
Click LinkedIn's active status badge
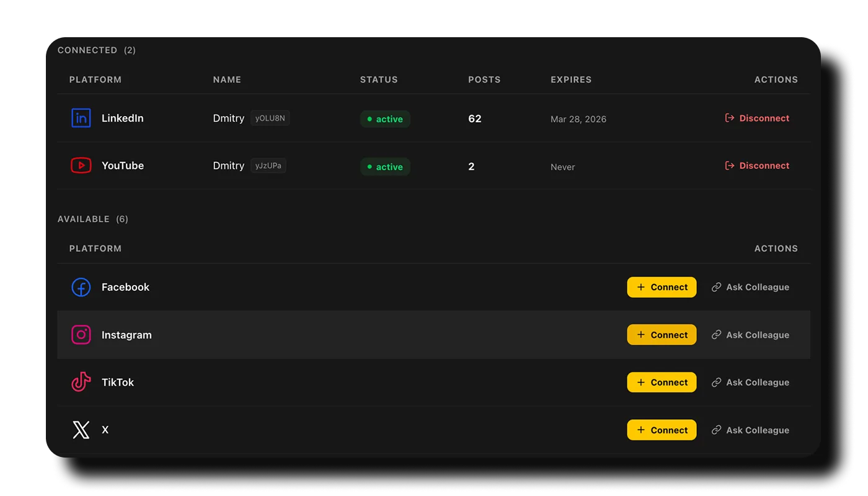(385, 119)
